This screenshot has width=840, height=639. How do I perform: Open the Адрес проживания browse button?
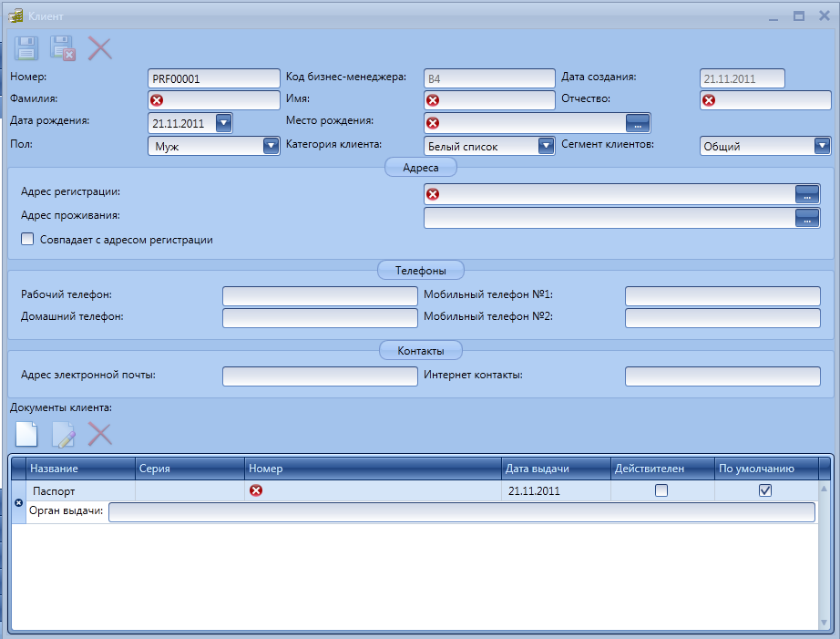click(x=807, y=217)
